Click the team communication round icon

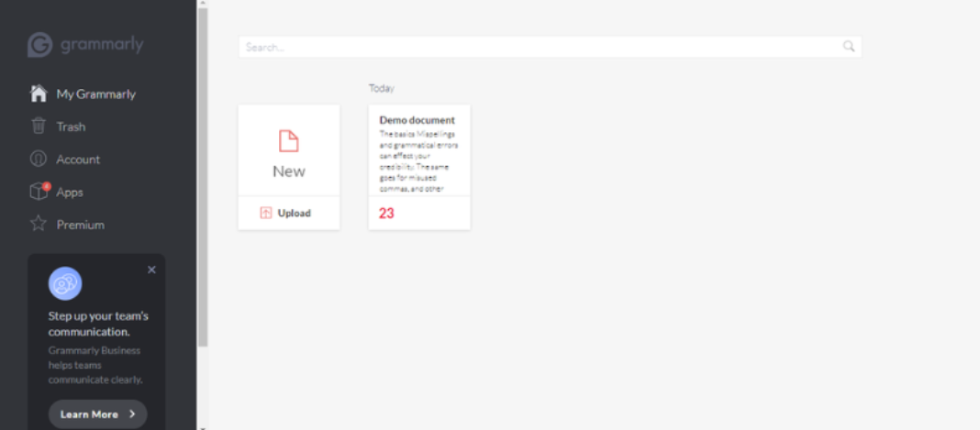point(65,283)
